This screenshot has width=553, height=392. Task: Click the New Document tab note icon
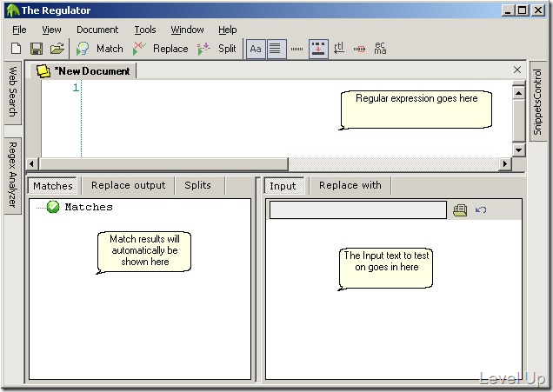43,71
